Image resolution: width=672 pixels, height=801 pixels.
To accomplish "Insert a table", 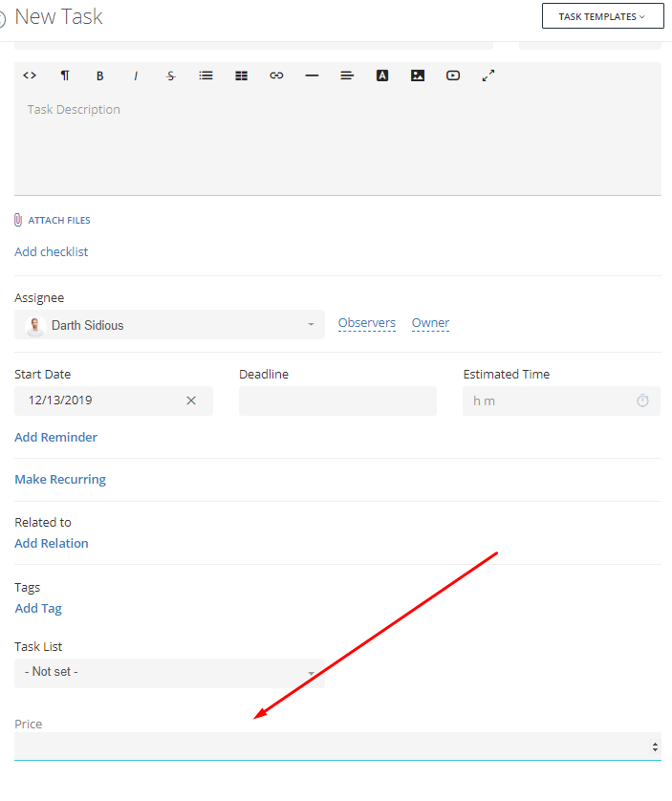I will pos(241,76).
